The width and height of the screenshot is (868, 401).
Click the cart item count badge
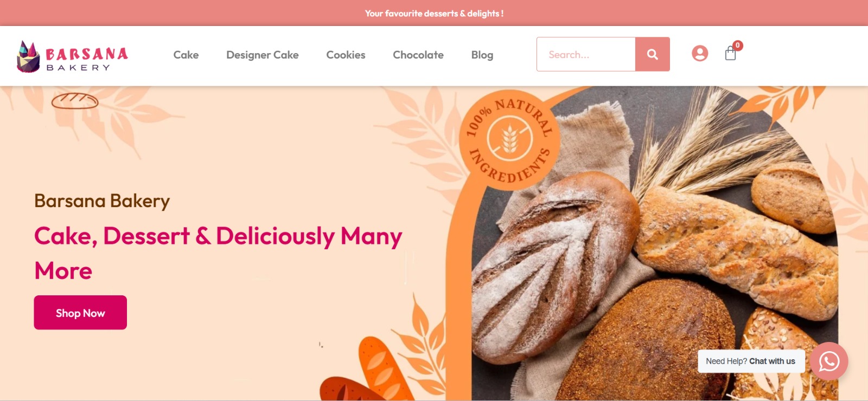pos(738,46)
